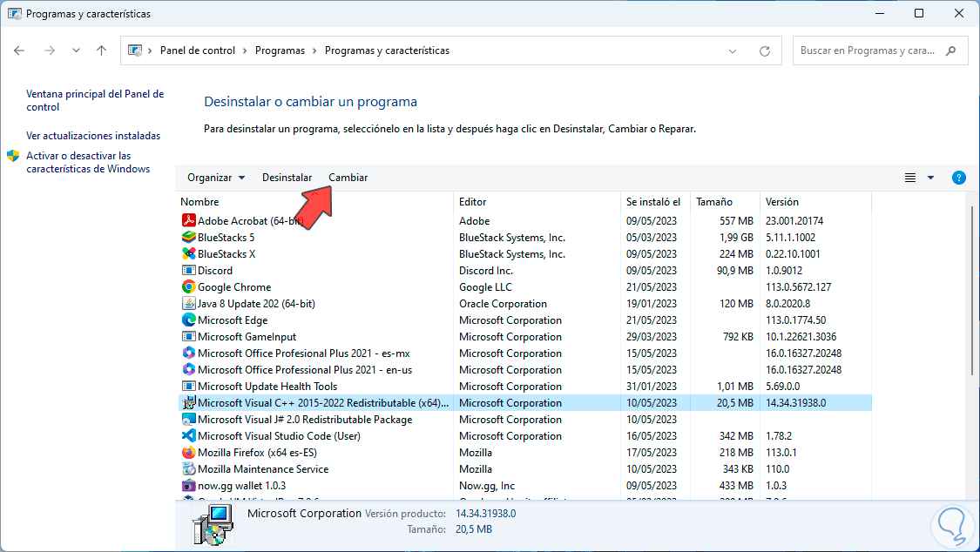980x552 pixels.
Task: Open the help question mark icon
Action: point(959,178)
